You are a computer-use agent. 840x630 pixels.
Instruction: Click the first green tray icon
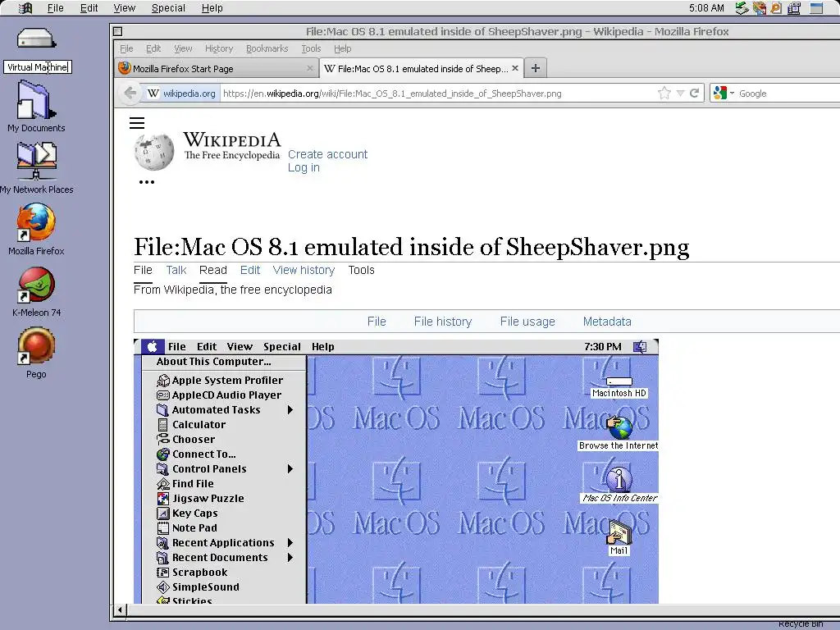click(x=742, y=8)
